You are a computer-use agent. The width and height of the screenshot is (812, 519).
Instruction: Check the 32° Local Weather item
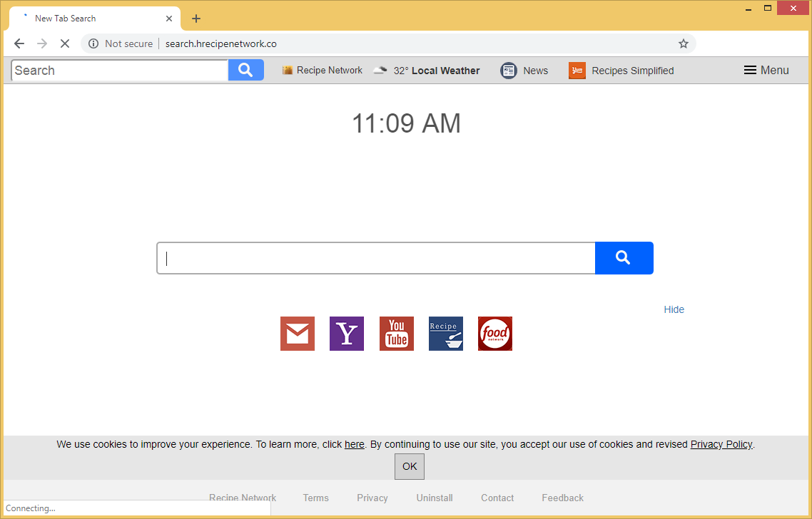[427, 71]
